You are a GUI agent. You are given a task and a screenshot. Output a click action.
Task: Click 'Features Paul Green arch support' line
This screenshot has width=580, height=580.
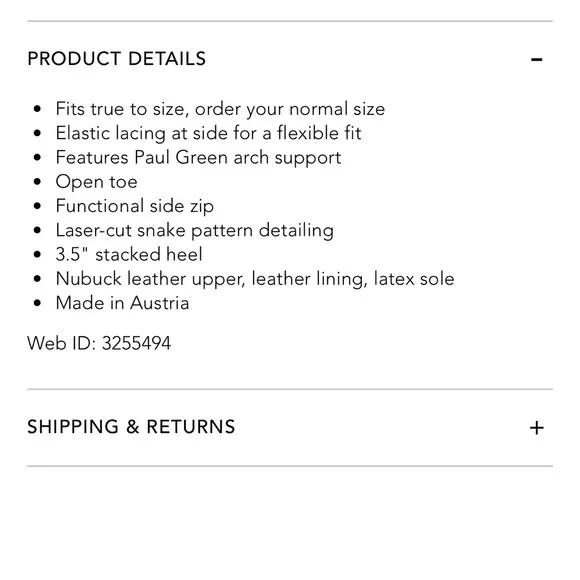click(x=198, y=158)
